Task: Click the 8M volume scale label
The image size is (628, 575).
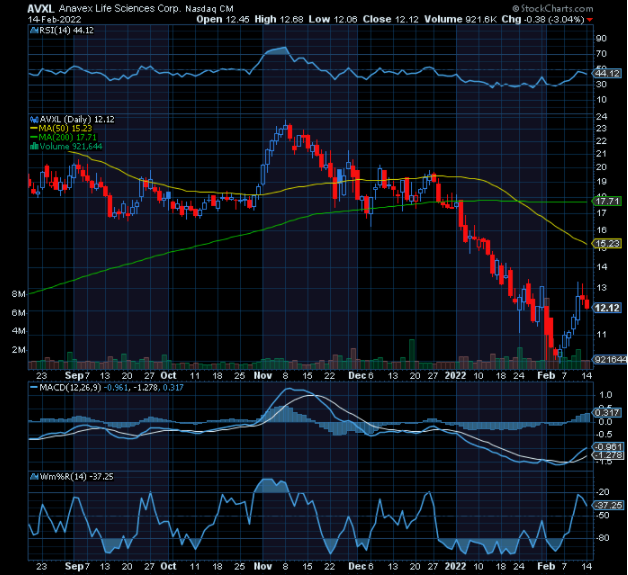Action: pos(18,294)
